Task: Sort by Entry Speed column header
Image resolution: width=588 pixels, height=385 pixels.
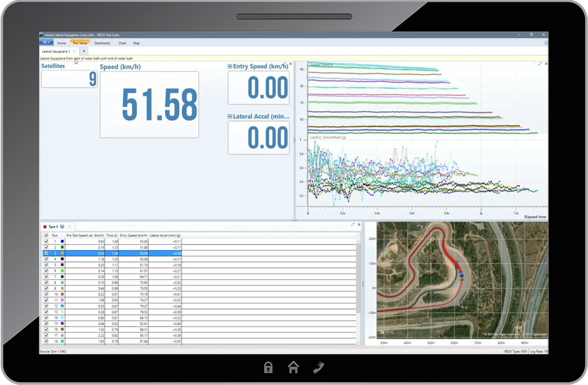Action: click(132, 235)
